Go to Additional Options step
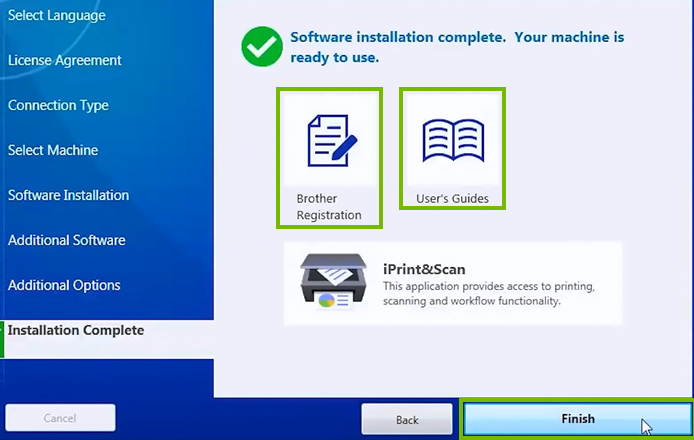Viewport: 694px width, 440px height. tap(64, 285)
